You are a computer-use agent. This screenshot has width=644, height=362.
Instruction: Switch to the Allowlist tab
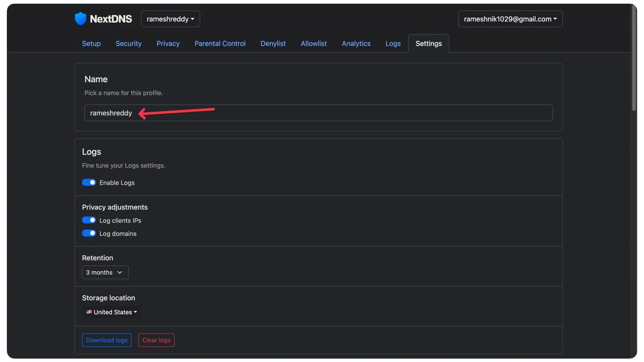coord(314,43)
